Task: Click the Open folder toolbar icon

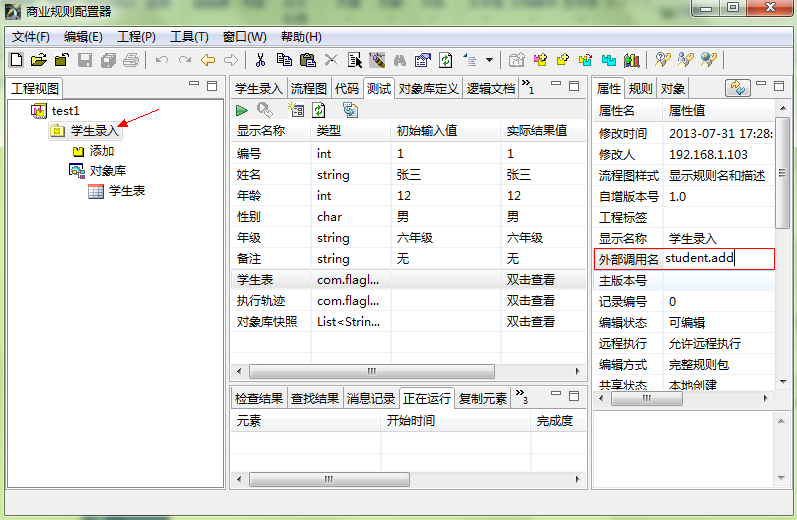Action: [x=39, y=60]
